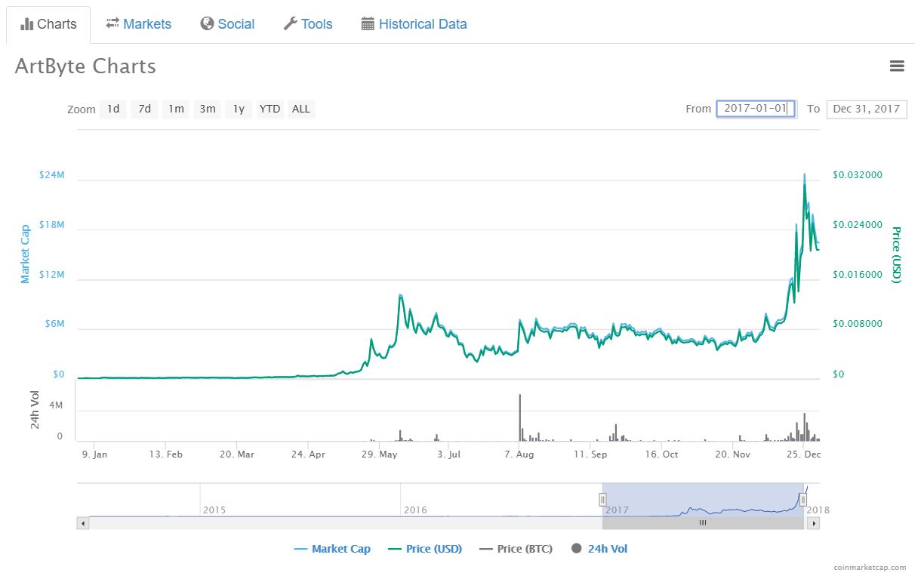Screen dimensions: 924x573
Task: Click the $24M market cap axis label
Action: click(x=52, y=175)
